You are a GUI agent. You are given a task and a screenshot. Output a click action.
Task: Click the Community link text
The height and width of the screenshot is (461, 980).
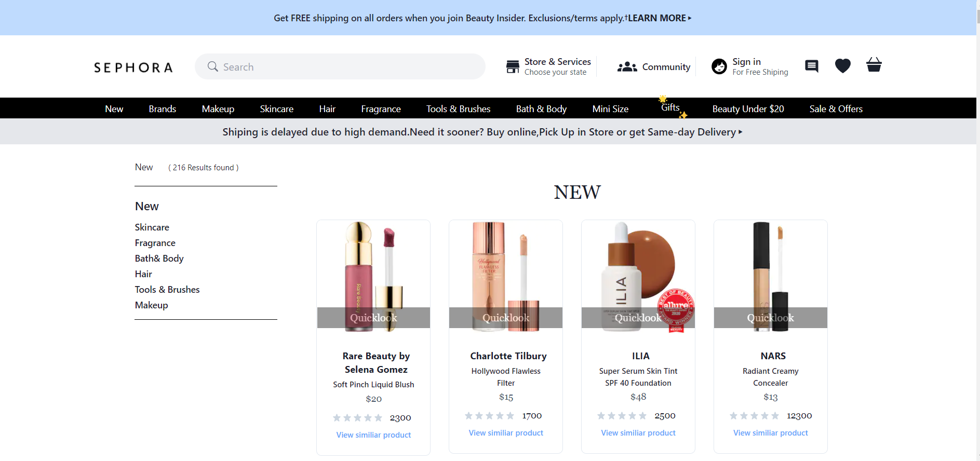pos(666,67)
